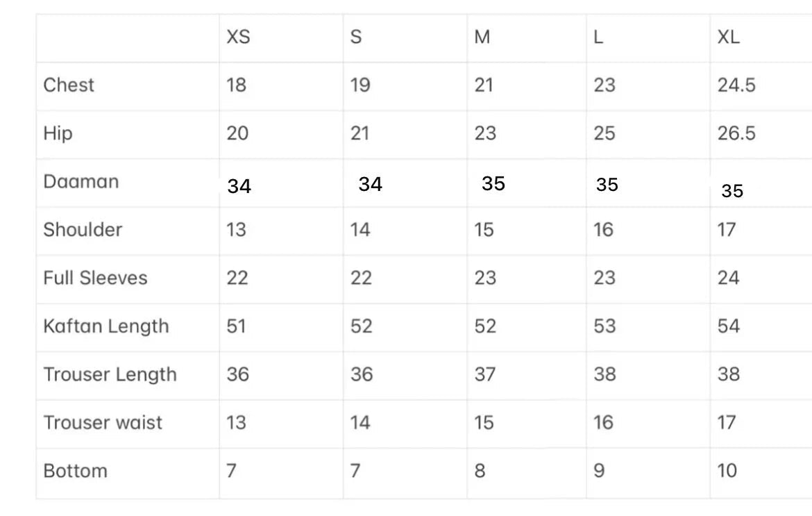812x516 pixels.
Task: Select Kaftan Length value 53 under L
Action: pyautogui.click(x=604, y=326)
